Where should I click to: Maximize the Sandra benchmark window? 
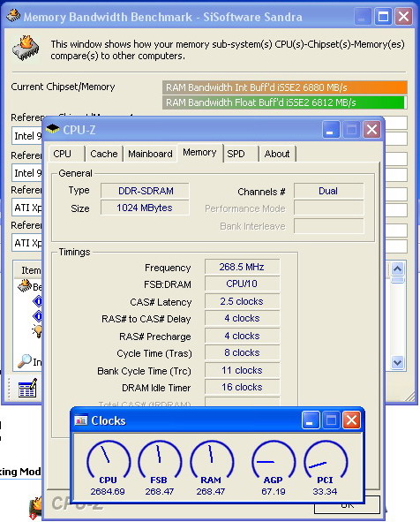pyautogui.click(x=383, y=17)
